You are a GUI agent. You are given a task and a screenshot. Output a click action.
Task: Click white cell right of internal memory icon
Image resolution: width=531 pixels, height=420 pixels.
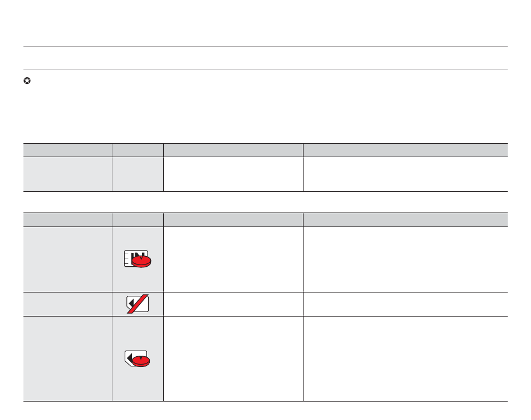(233, 259)
